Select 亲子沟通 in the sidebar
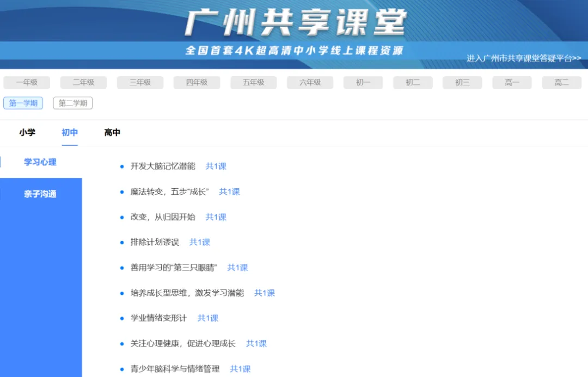Screen dimensions: 588x377 (x=40, y=194)
